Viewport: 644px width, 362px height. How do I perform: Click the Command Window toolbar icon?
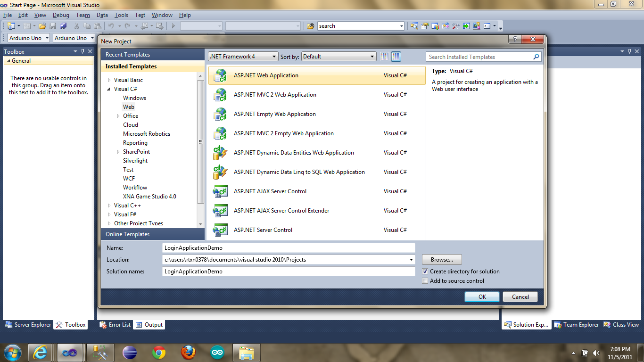[487, 26]
